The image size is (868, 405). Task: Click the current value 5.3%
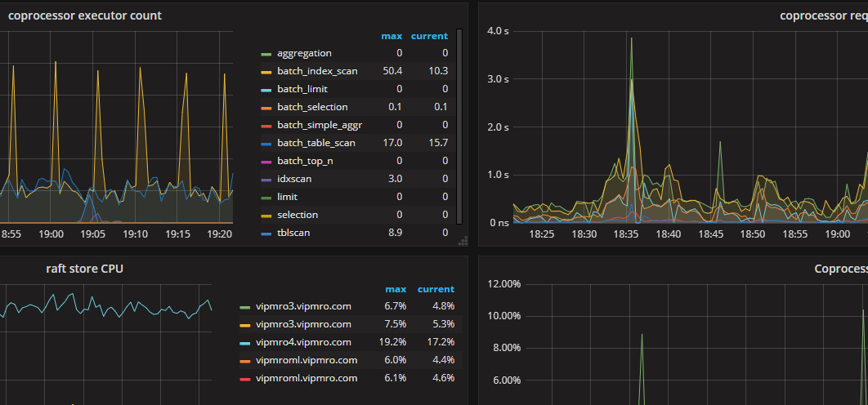tap(444, 324)
